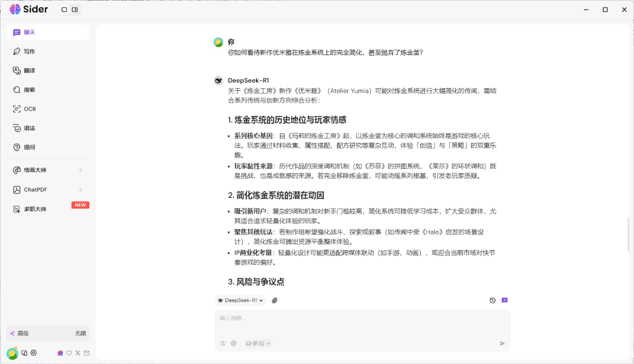Click the bold text 玩家黏性来源
The image size is (634, 364).
(254, 166)
